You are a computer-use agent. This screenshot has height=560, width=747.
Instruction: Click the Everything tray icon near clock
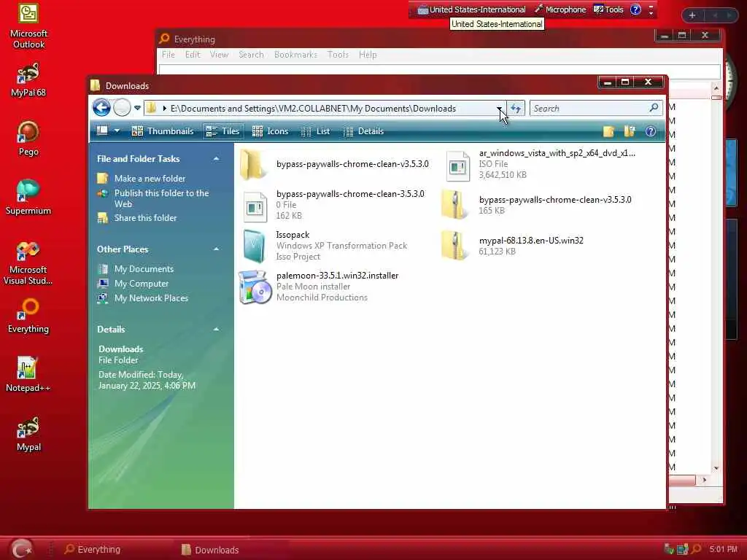click(x=696, y=549)
